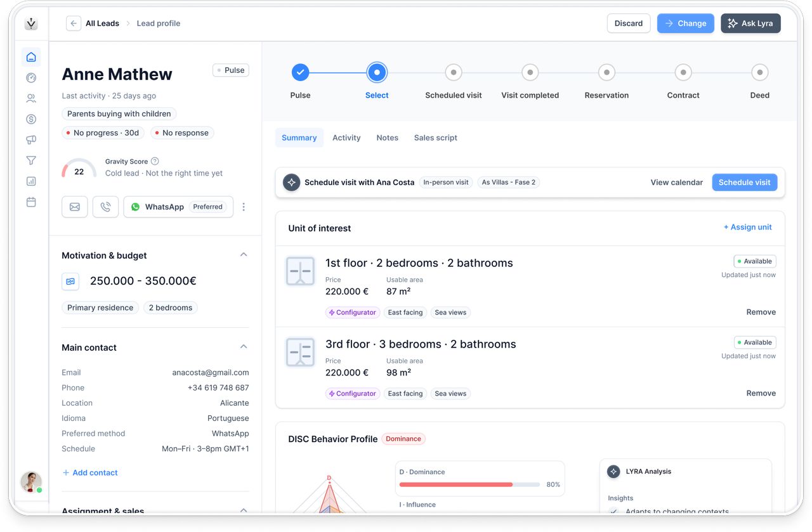Open the megaphone campaigns icon in sidebar
Viewport: 812px width, 532px height.
tap(31, 140)
